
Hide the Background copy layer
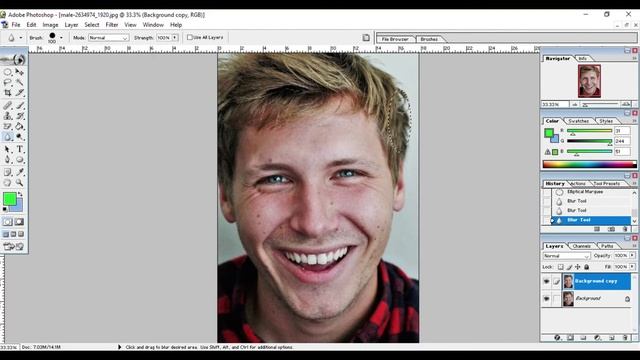click(x=546, y=281)
